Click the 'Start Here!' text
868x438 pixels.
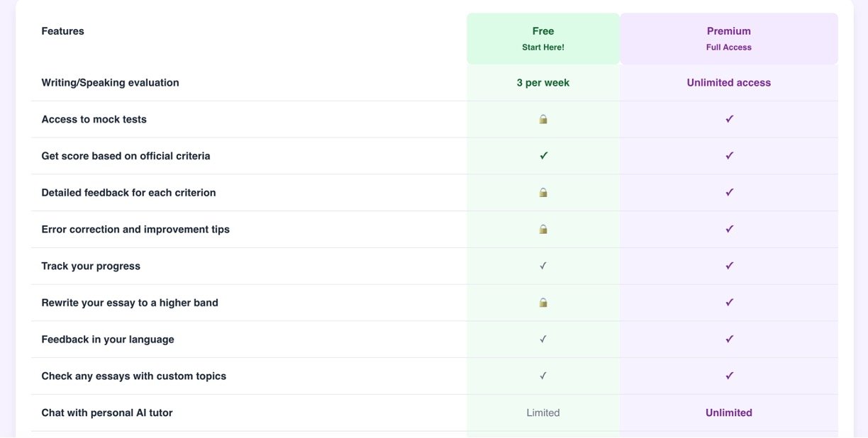(543, 47)
